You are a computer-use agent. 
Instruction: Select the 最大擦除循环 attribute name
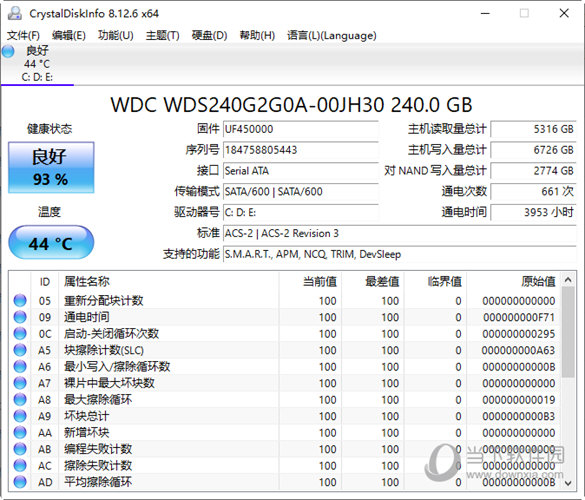(98, 399)
